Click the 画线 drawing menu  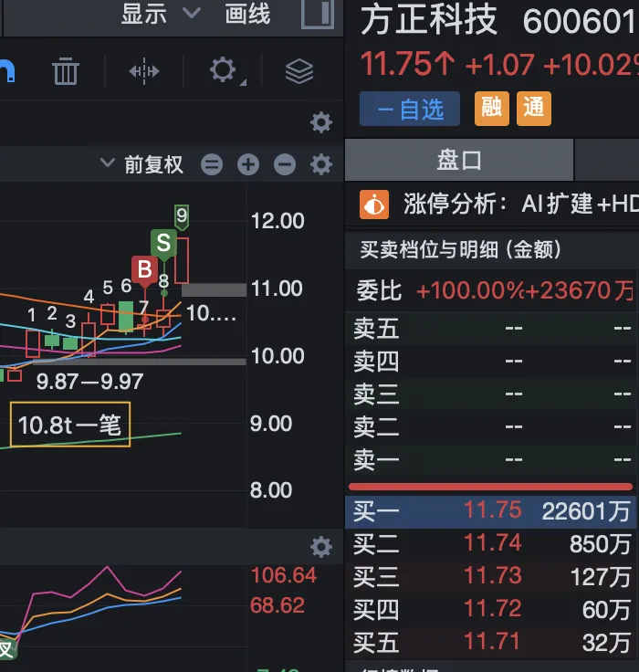pos(247,14)
